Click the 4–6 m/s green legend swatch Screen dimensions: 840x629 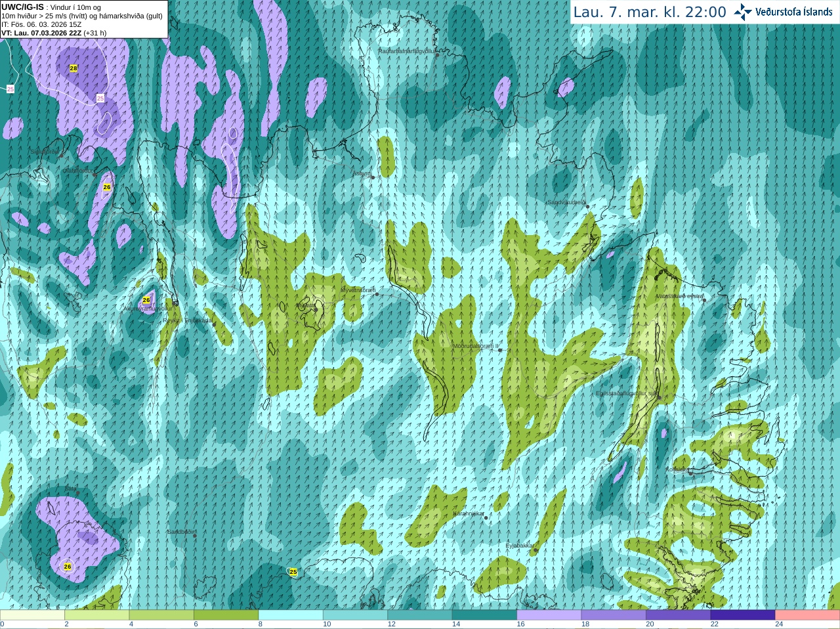[161, 615]
